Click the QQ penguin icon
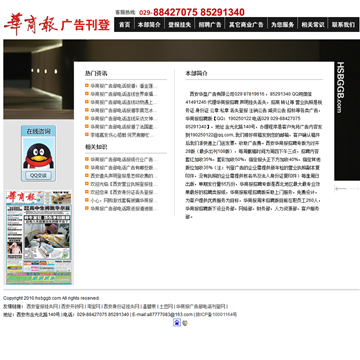This screenshot has height=360, width=360. 38,156
